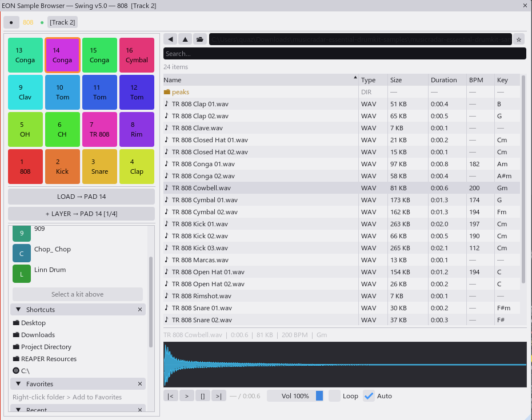532x420 pixels.
Task: Skip to the next sample
Action: (x=219, y=396)
